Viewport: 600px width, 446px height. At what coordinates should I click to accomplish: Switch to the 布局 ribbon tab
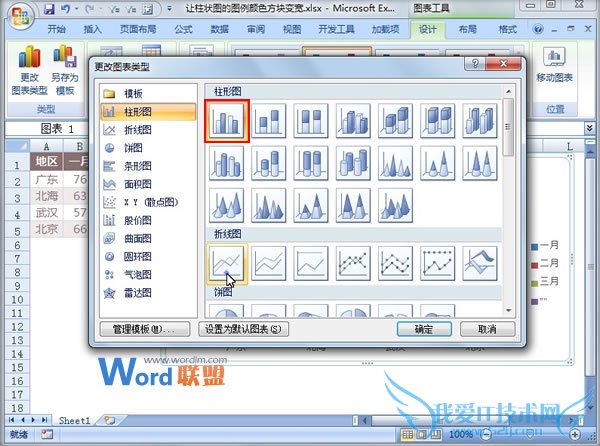(468, 29)
